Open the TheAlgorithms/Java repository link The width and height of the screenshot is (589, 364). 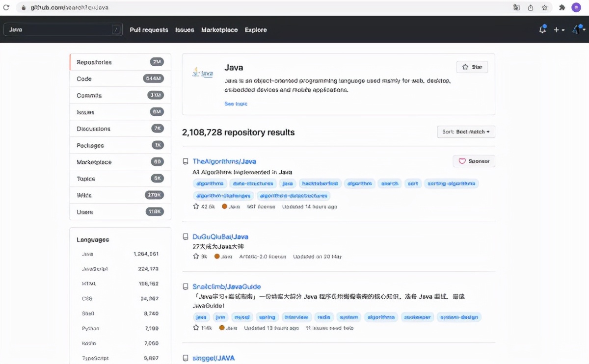[x=224, y=161]
